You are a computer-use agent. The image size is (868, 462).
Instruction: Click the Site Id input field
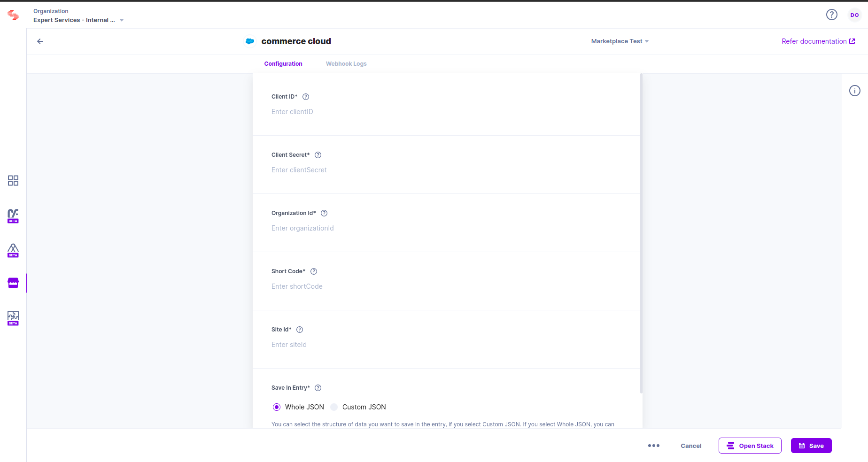[x=446, y=345]
